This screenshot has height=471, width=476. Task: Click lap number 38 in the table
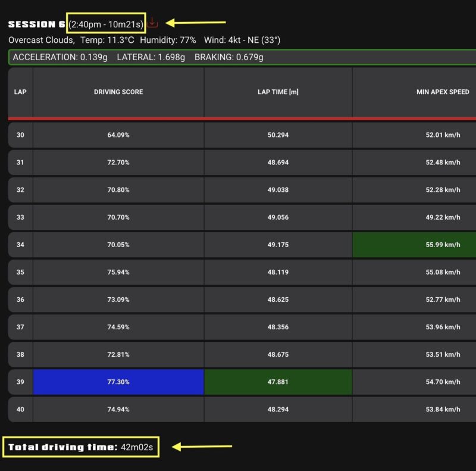pos(20,354)
